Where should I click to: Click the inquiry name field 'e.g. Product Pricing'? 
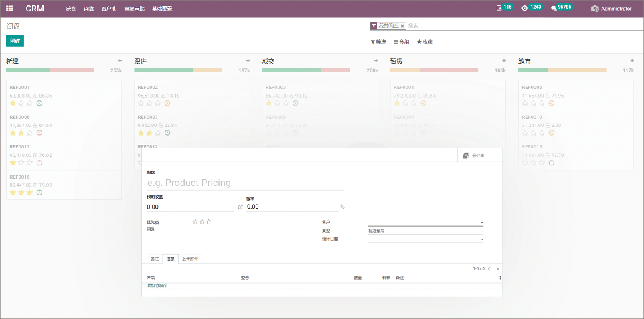click(x=244, y=183)
